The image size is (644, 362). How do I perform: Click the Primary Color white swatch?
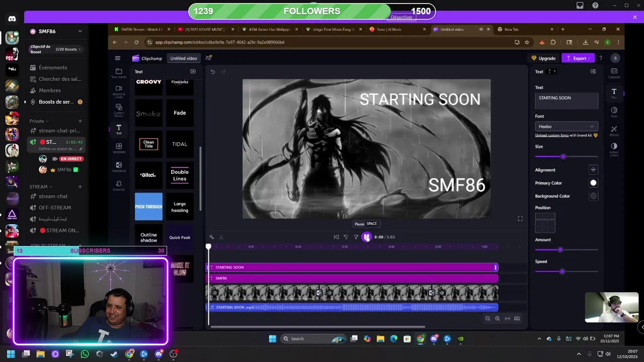[593, 183]
